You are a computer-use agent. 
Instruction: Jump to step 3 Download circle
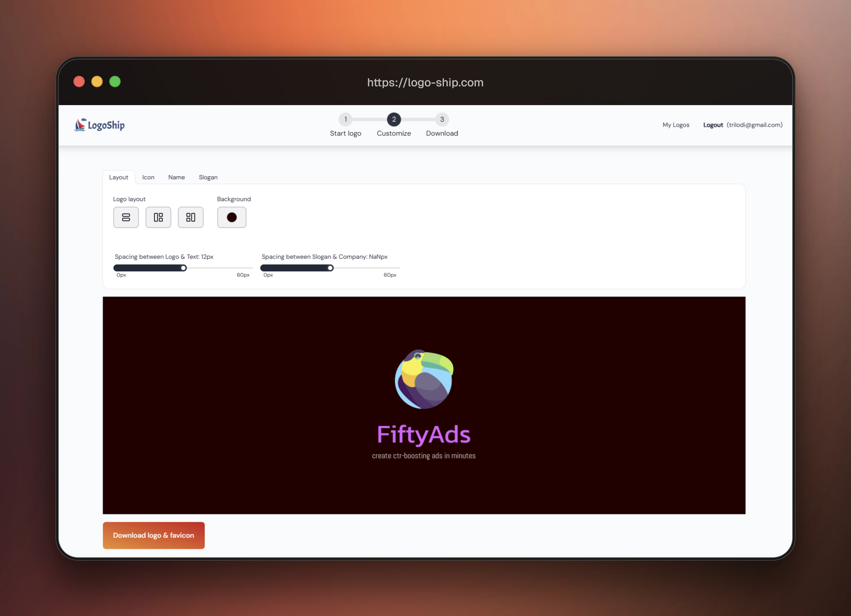coord(442,119)
